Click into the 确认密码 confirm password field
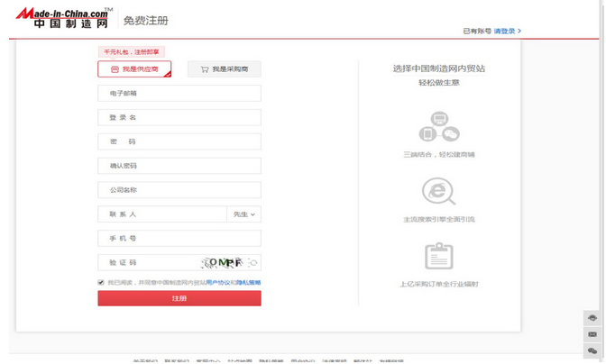Screen dimensions: 606x364 [179, 166]
